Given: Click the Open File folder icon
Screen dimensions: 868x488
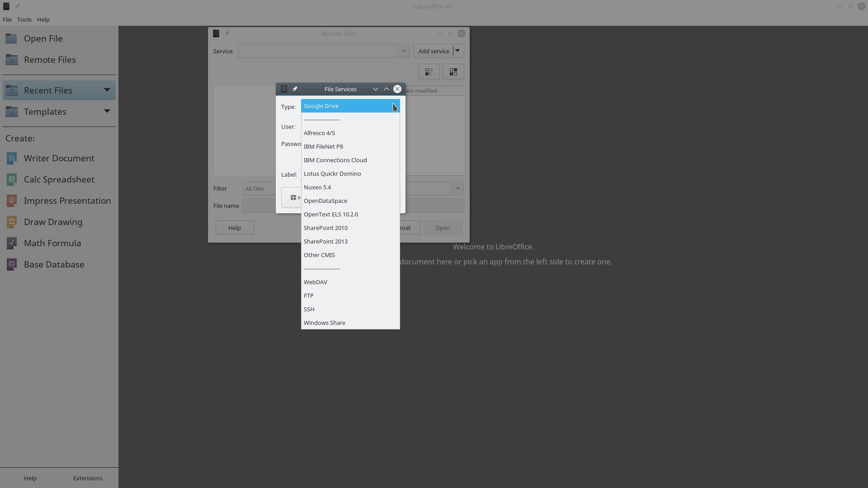Looking at the screenshot, I should point(11,38).
